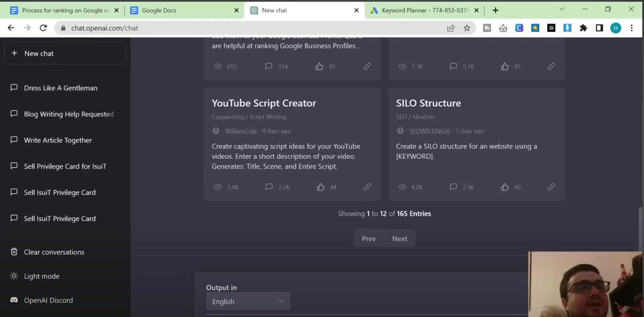
Task: Click the copy link icon on SILO Structure card
Action: [551, 187]
